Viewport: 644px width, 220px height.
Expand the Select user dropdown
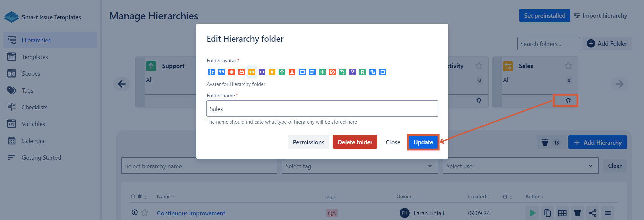click(x=520, y=166)
